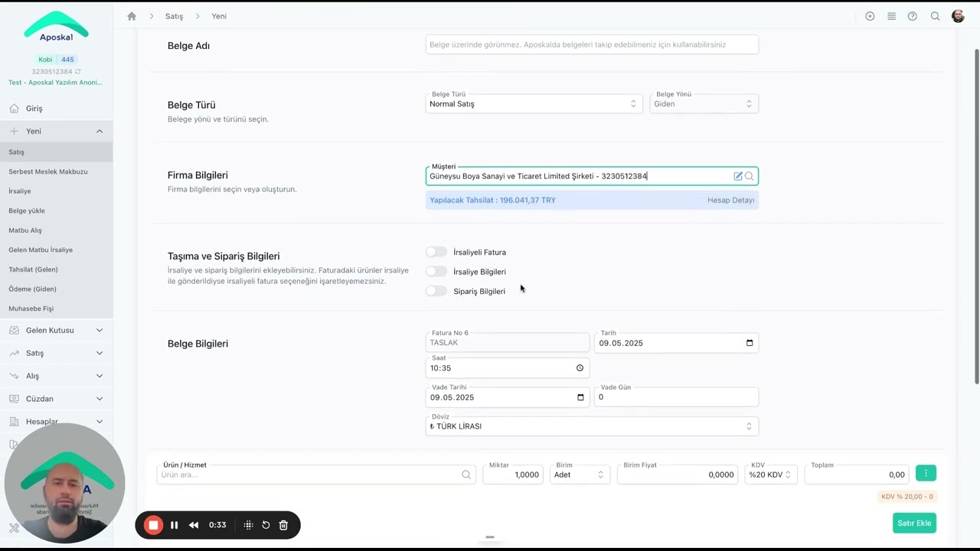Click Yapılacak Tahsilat 196.041,37 TRY text
The width and height of the screenshot is (980, 551).
[493, 200]
